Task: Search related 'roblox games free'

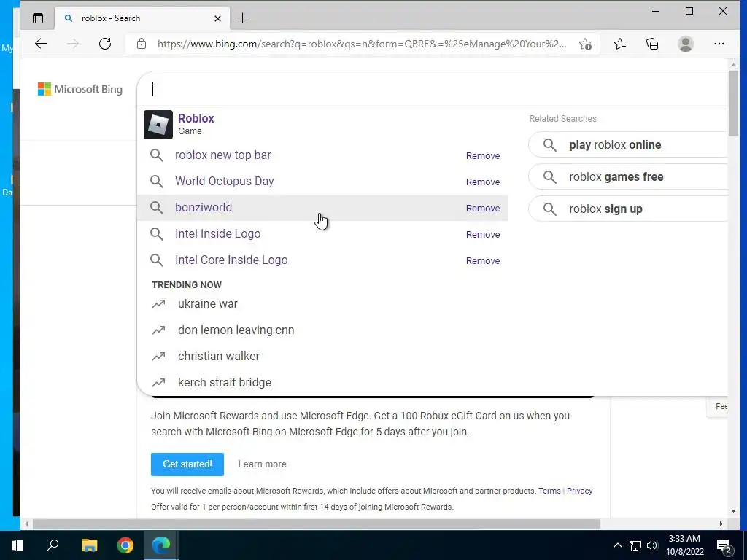Action: tap(628, 176)
